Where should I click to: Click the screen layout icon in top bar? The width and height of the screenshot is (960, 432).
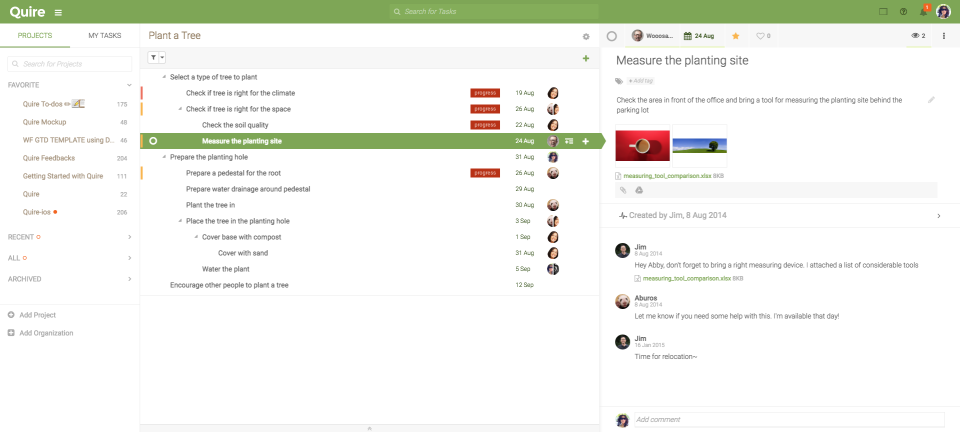tap(883, 11)
